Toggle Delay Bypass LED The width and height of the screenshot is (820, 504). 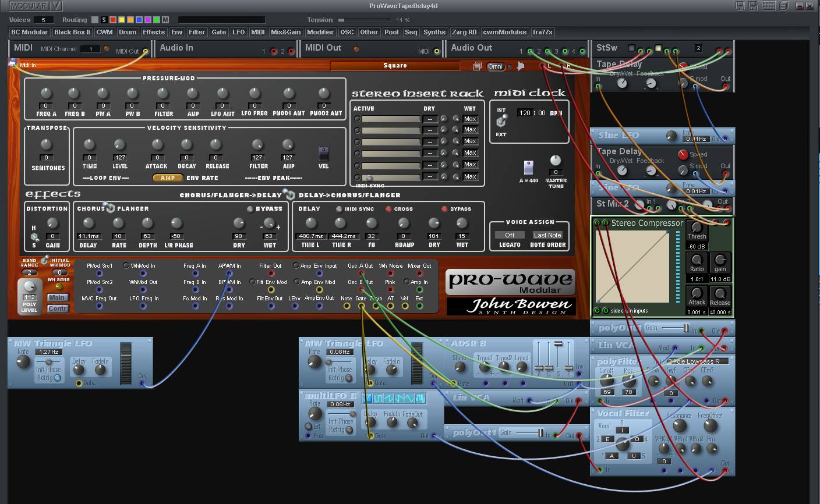pyautogui.click(x=444, y=209)
